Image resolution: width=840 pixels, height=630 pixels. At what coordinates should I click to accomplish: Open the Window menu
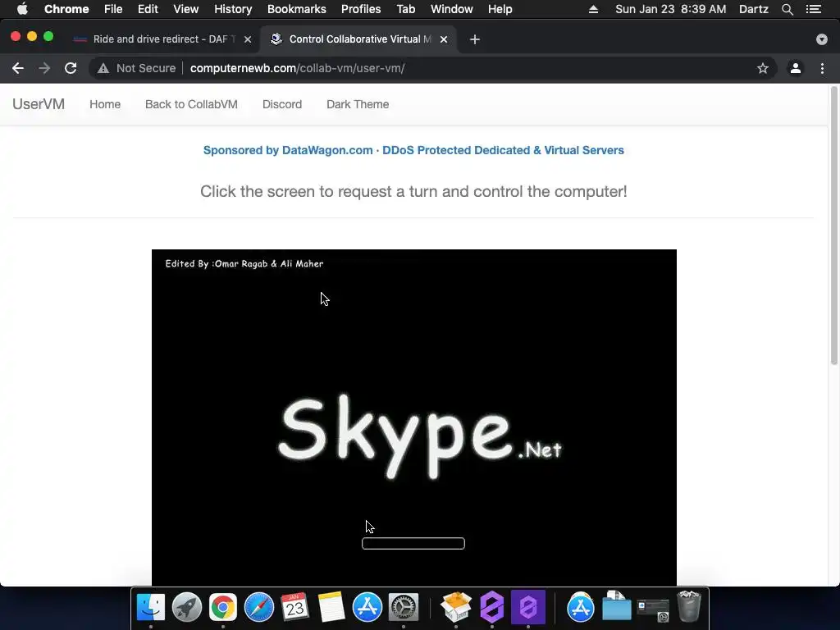(x=452, y=9)
